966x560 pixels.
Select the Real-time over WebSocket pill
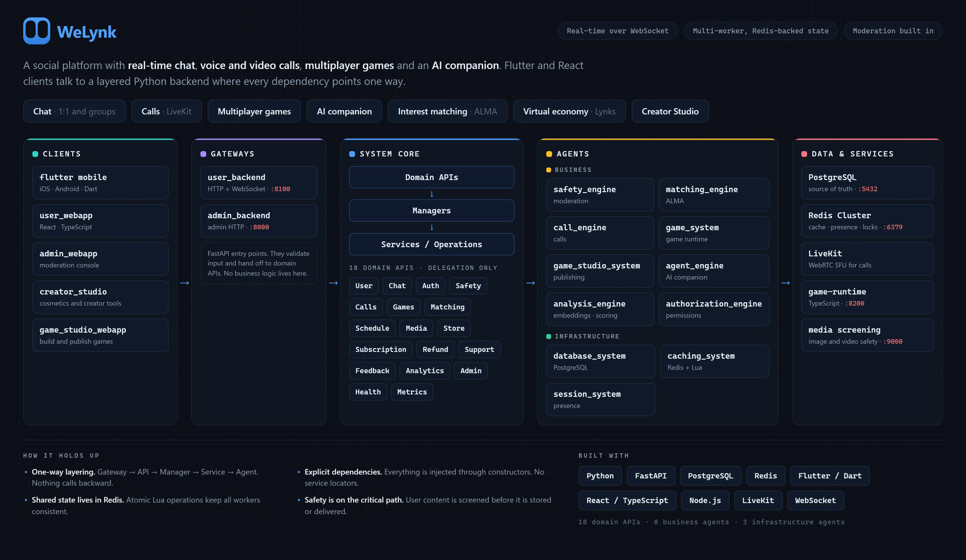click(x=618, y=31)
